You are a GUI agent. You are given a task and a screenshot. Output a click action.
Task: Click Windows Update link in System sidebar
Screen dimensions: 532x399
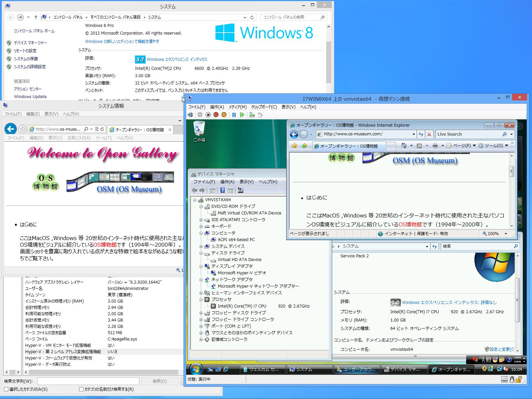30,97
